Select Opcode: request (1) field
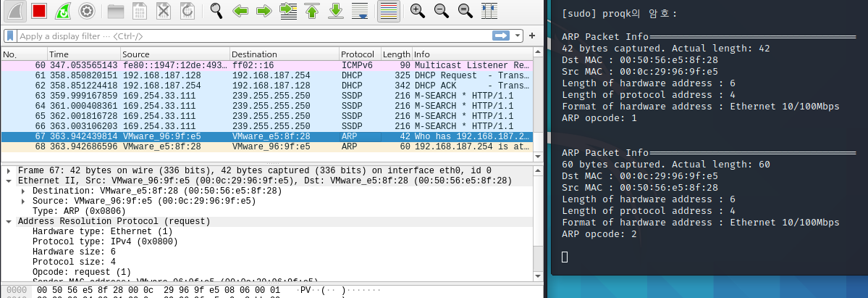Viewport: 868px width, 298px height. click(82, 272)
